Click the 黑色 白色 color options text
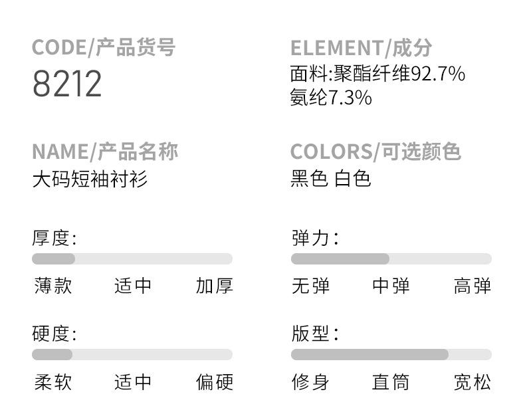Image resolution: width=525 pixels, height=420 pixels. click(331, 179)
